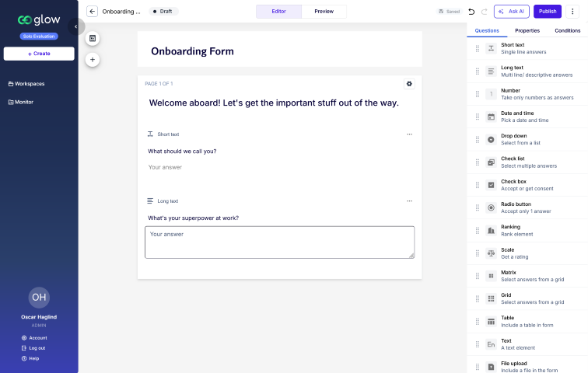Click the undo arrow
The height and width of the screenshot is (373, 588).
(471, 12)
